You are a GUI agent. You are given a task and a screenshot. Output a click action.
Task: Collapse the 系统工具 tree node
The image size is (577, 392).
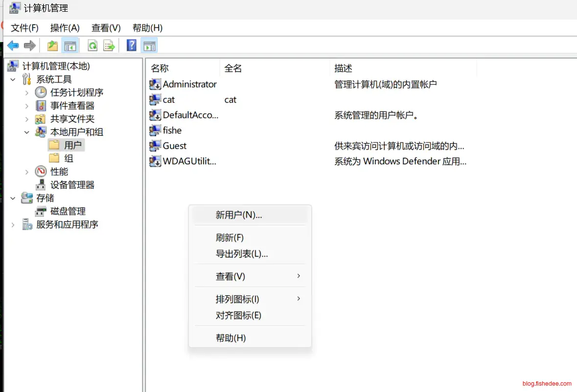point(13,79)
